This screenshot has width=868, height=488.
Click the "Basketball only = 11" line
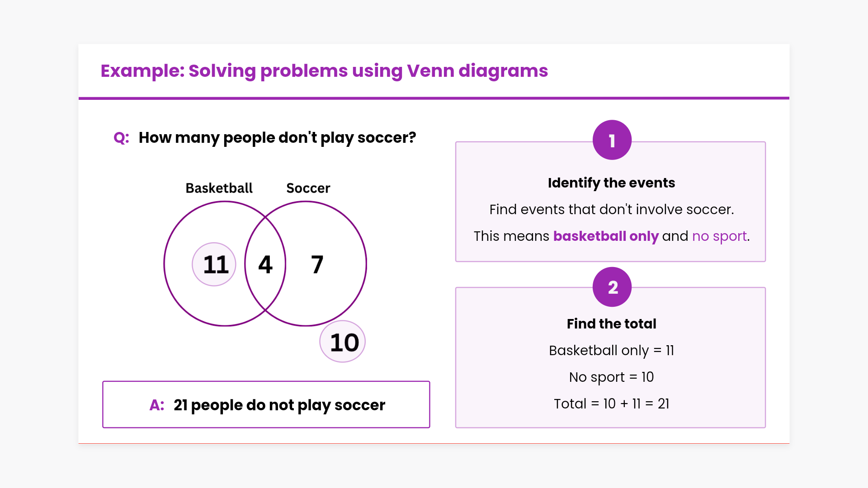[611, 350]
